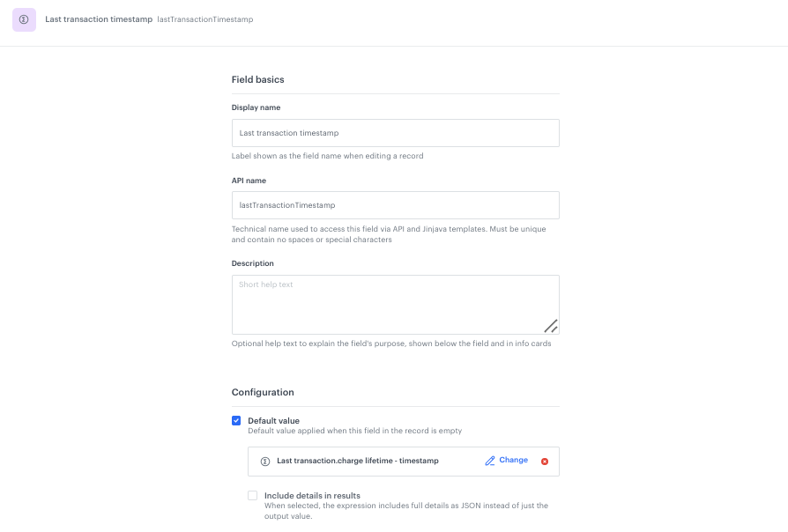Enable the Include details in results checkbox
The image size is (788, 532).
[253, 495]
